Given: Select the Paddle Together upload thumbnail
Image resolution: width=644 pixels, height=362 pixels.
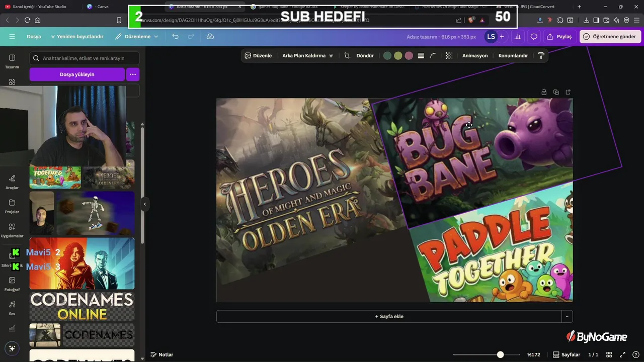Looking at the screenshot, I should 55,177.
